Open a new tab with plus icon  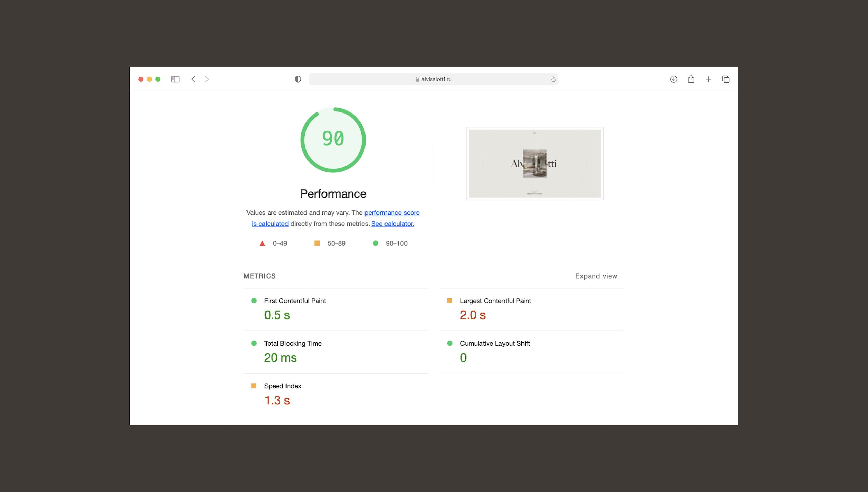[708, 79]
